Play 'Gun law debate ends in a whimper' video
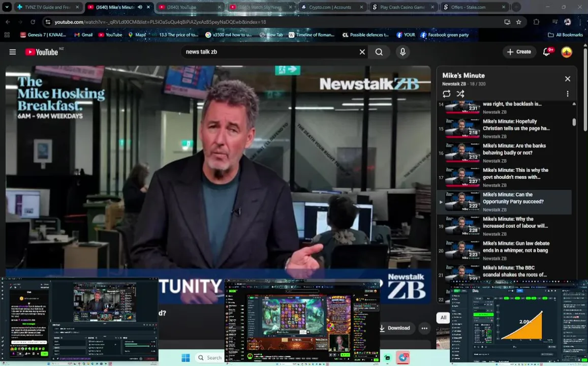Image resolution: width=588 pixels, height=366 pixels. coord(504,251)
